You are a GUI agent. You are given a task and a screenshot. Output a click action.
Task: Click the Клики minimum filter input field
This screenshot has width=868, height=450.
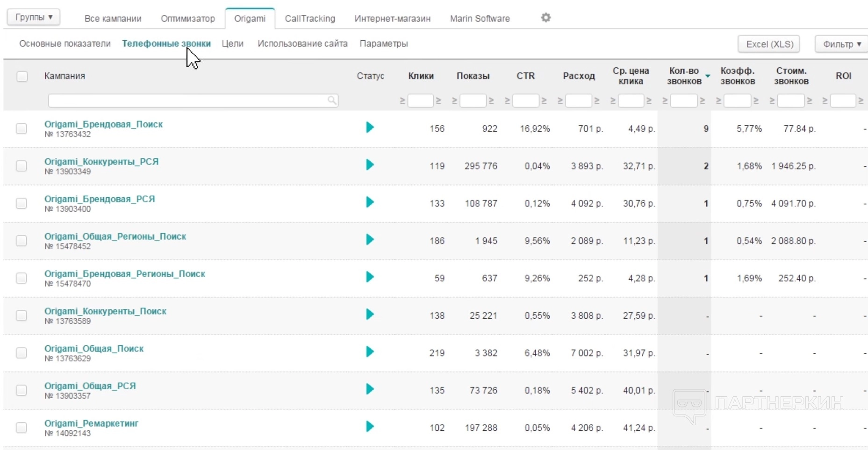coord(420,100)
